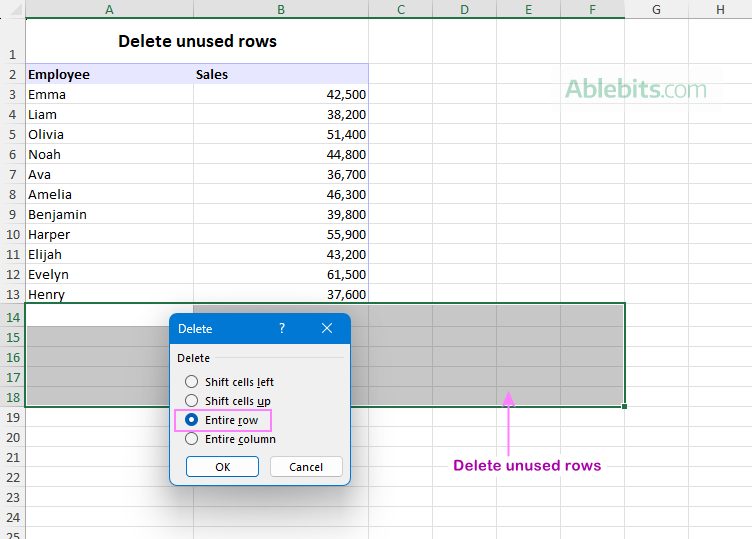Select column D header
The height and width of the screenshot is (539, 752).
[x=464, y=9]
